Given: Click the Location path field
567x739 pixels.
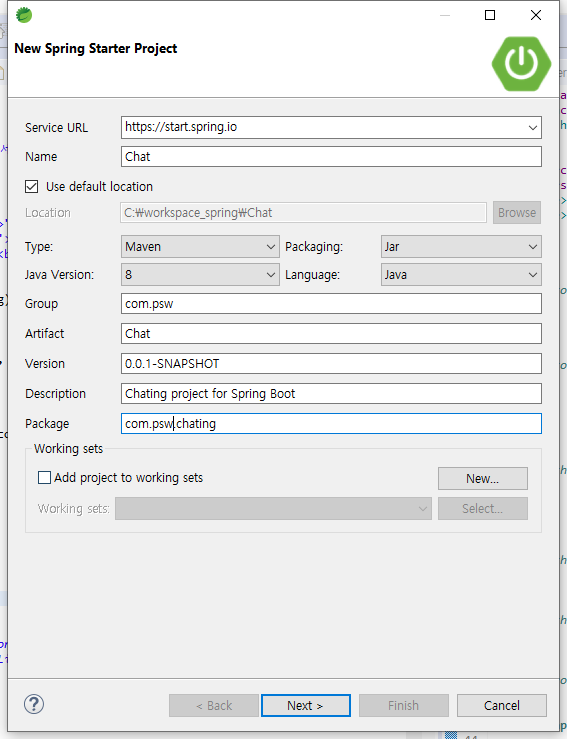Looking at the screenshot, I should (x=304, y=213).
